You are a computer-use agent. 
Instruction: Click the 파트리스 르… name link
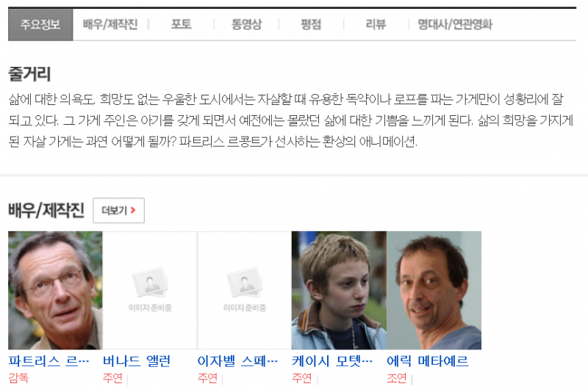click(49, 361)
